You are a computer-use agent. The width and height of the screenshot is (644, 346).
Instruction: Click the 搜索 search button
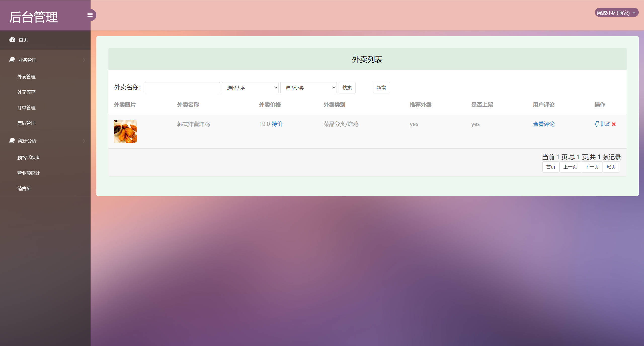347,87
